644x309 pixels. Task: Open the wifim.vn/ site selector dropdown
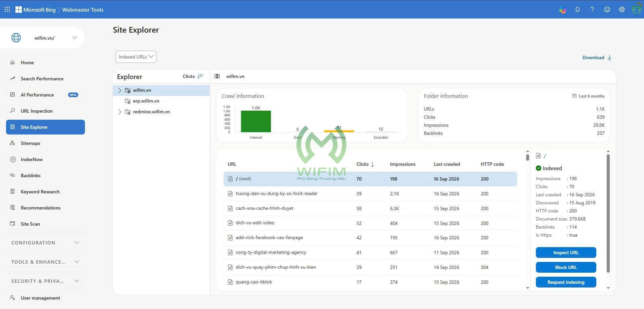43,38
